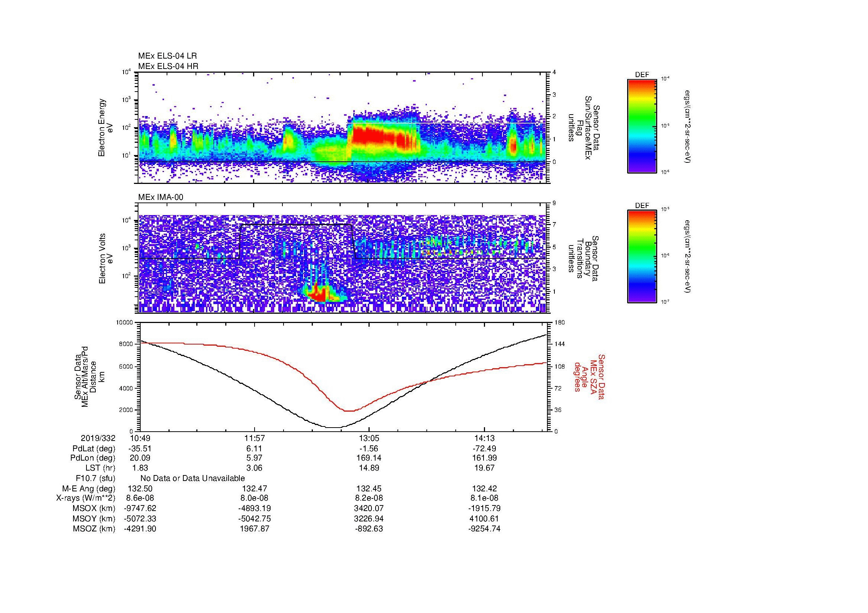Screen dimensions: 868x613
Task: Click MSOX value -9747.62
Action: tap(140, 508)
